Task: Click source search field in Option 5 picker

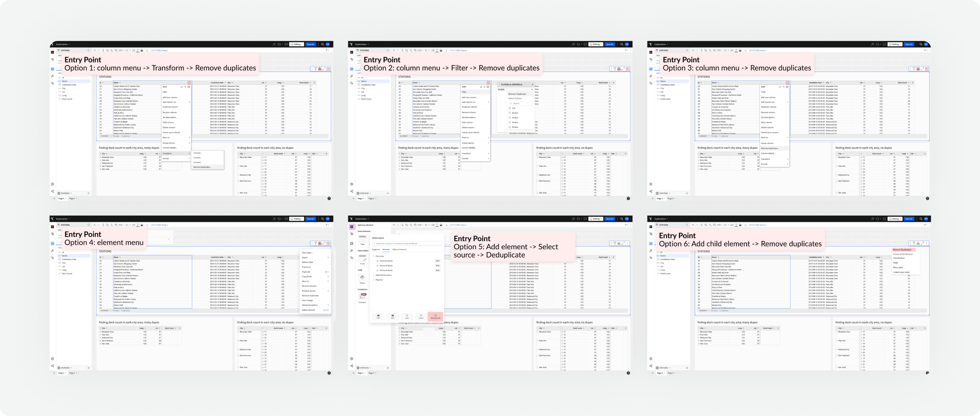Action: click(407, 243)
